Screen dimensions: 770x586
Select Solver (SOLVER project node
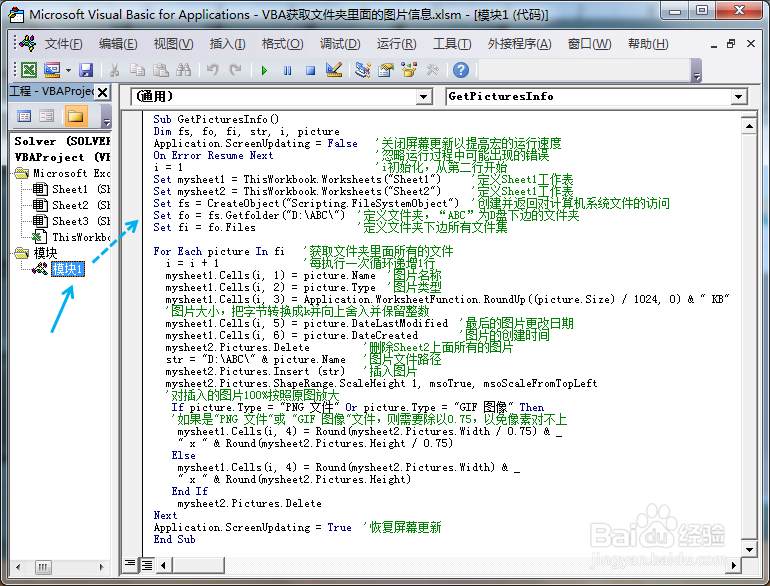[x=62, y=141]
